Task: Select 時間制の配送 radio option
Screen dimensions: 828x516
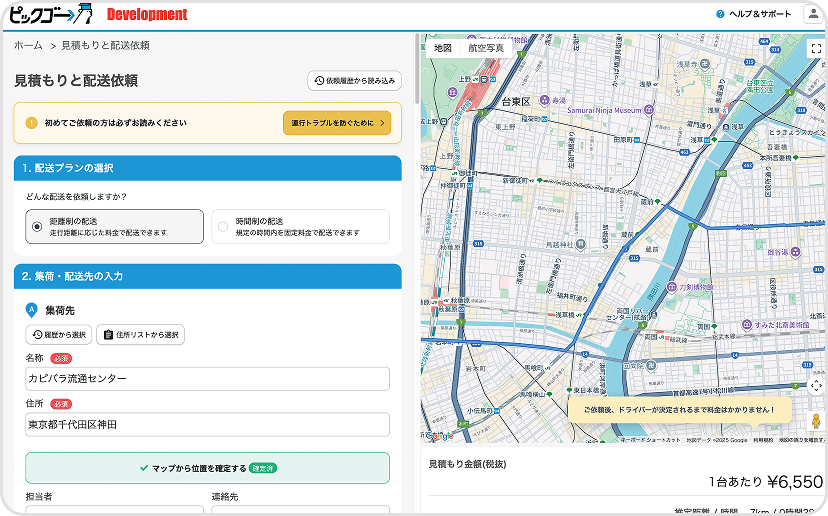Action: (223, 227)
